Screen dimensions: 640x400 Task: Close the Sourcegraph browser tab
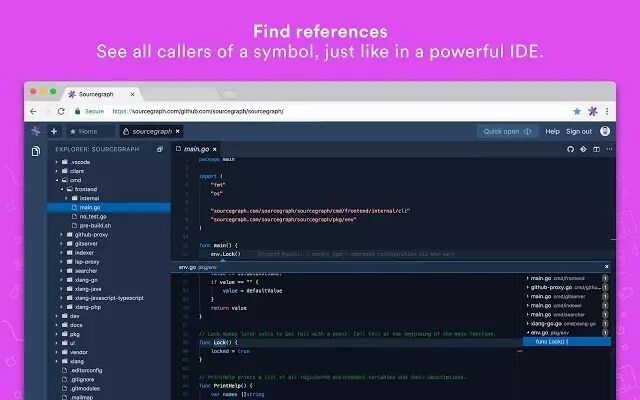click(132, 94)
